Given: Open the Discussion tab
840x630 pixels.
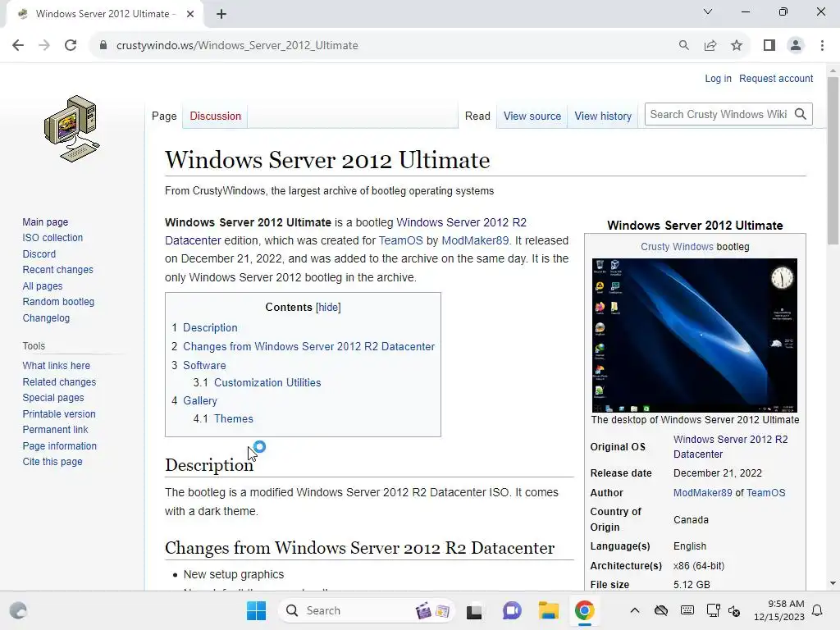Looking at the screenshot, I should 216,116.
